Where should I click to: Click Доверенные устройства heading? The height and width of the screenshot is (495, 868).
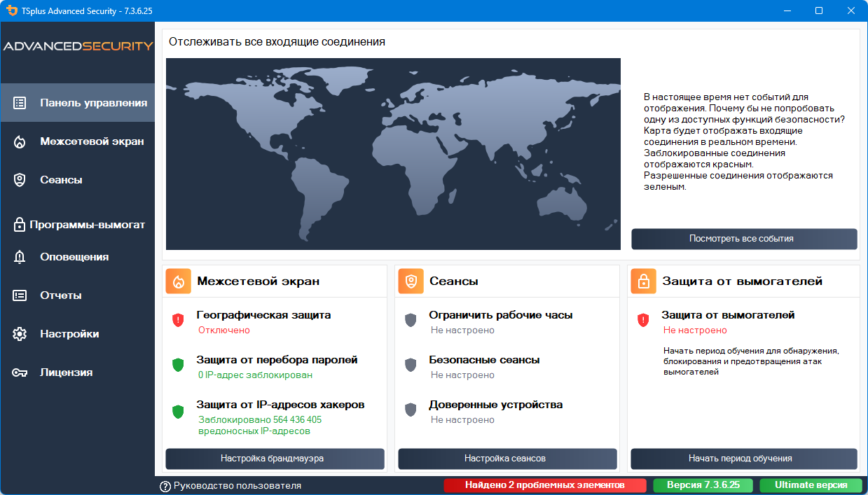[x=496, y=405]
